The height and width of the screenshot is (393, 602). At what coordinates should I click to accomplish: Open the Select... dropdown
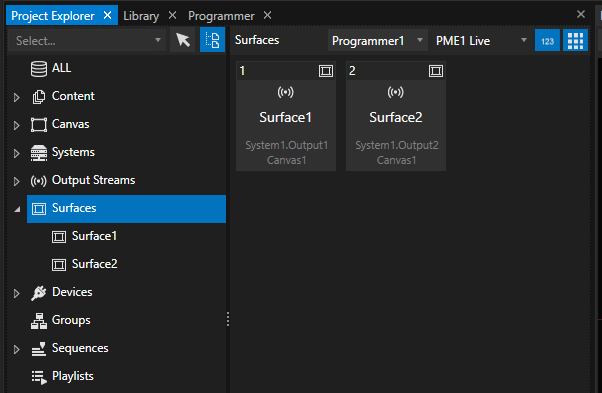point(87,40)
